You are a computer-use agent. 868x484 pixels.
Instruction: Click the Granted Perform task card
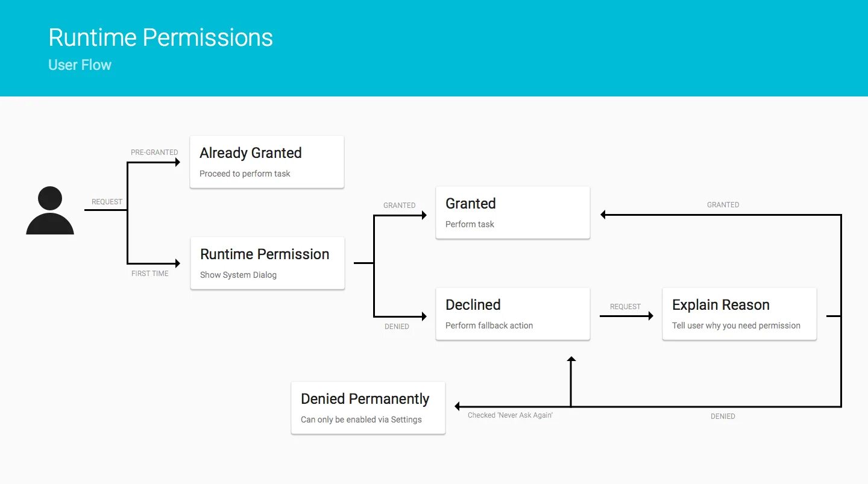coord(513,213)
